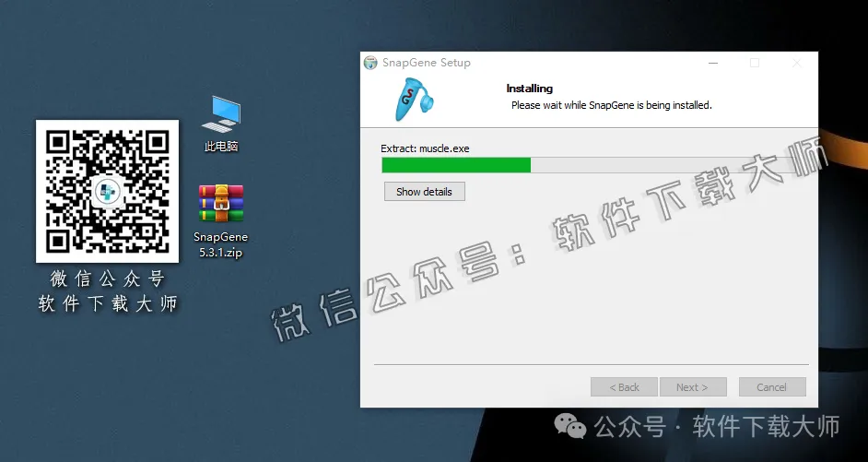Screen dimensions: 868x462
Task: Click 'Please wait while SnapGene is being installed.' text
Action: click(x=612, y=105)
